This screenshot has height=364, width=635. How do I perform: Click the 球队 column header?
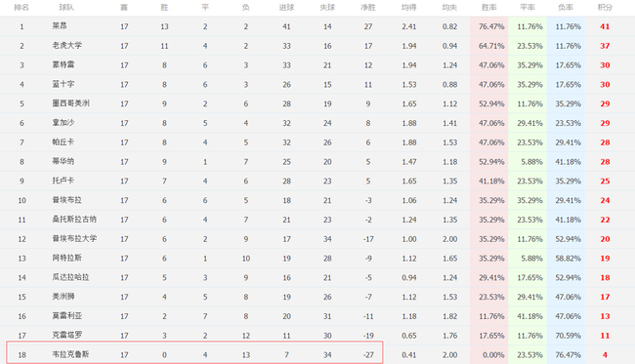tap(66, 7)
